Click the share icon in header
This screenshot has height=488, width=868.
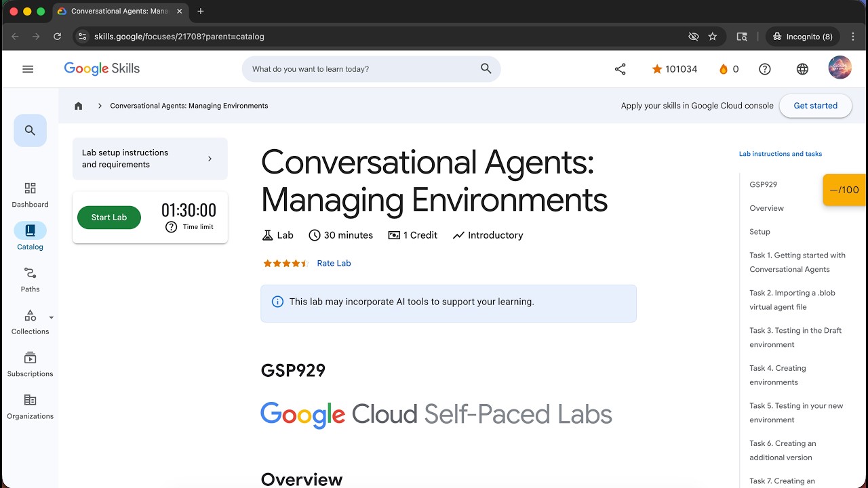(620, 69)
